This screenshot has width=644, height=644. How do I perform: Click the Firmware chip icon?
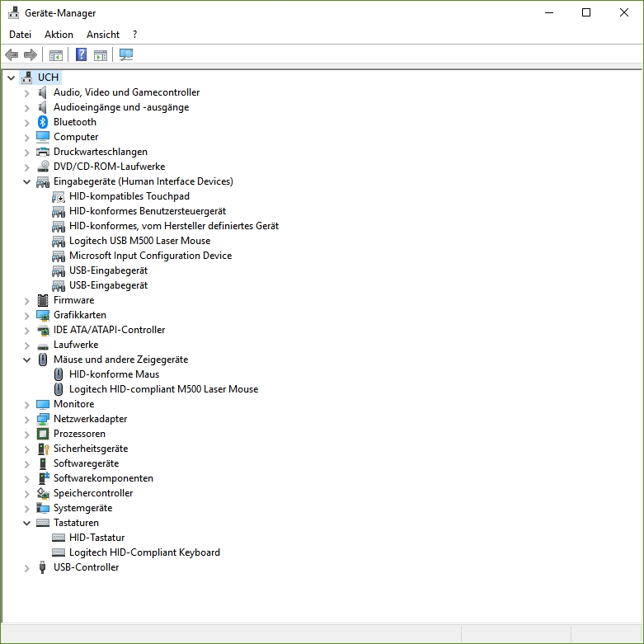[43, 300]
